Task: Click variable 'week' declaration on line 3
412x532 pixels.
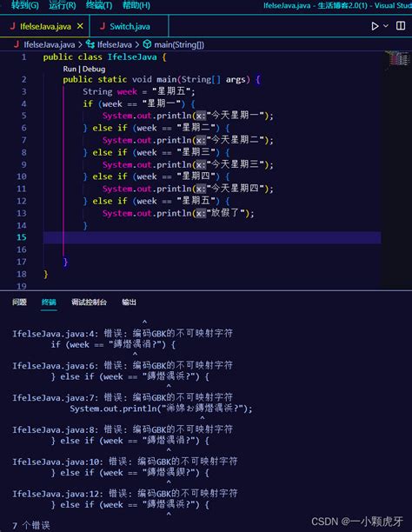Action: click(127, 91)
